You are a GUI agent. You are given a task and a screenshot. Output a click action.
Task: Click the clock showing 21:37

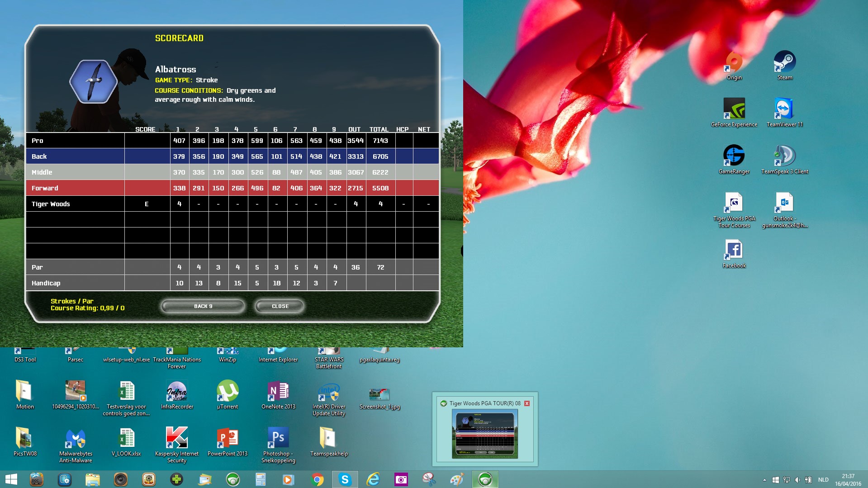point(848,476)
